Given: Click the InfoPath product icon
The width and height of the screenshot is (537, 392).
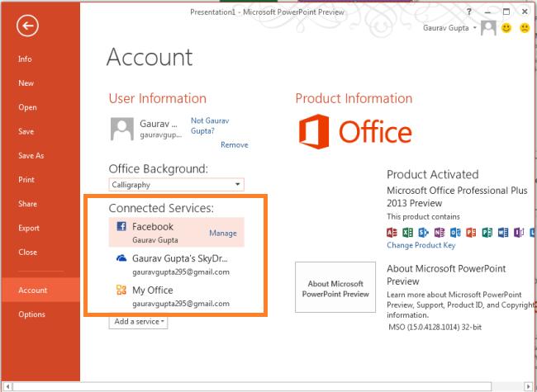Looking at the screenshot, I should (x=519, y=233).
